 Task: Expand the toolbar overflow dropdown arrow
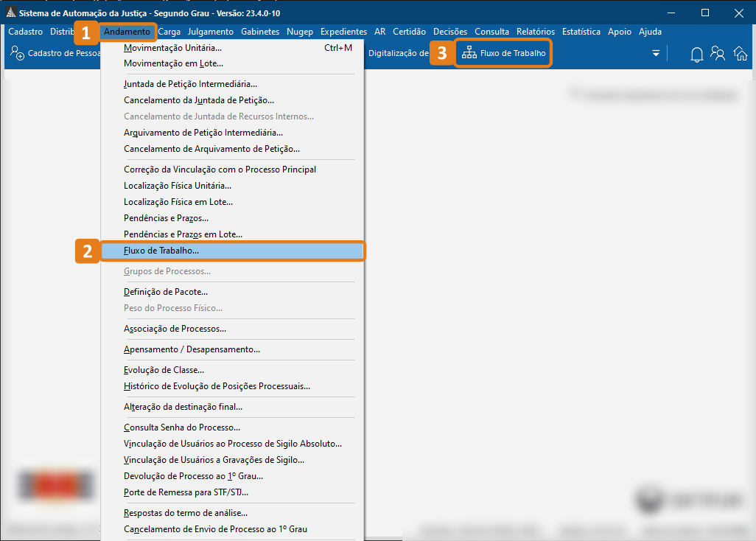pyautogui.click(x=656, y=54)
